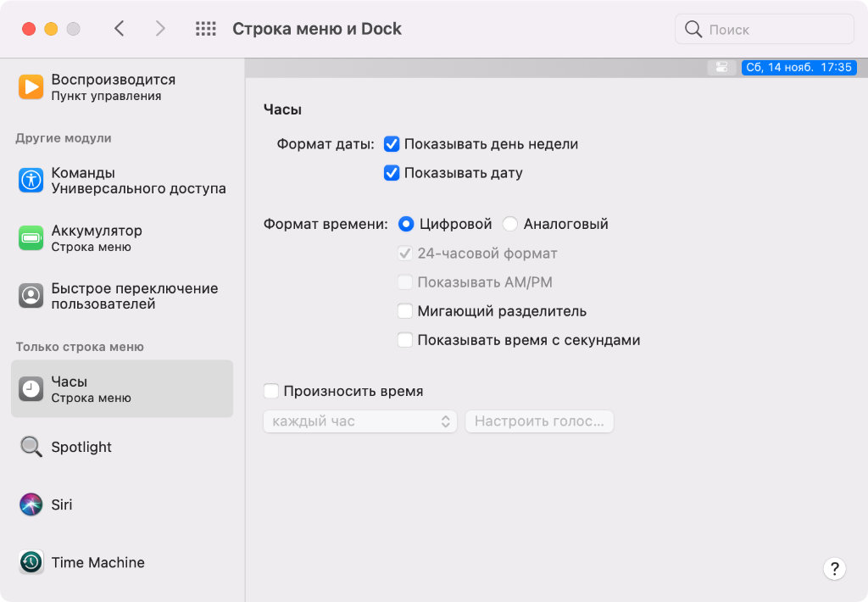This screenshot has width=868, height=602.
Task: Open the help question mark button
Action: pos(834,569)
